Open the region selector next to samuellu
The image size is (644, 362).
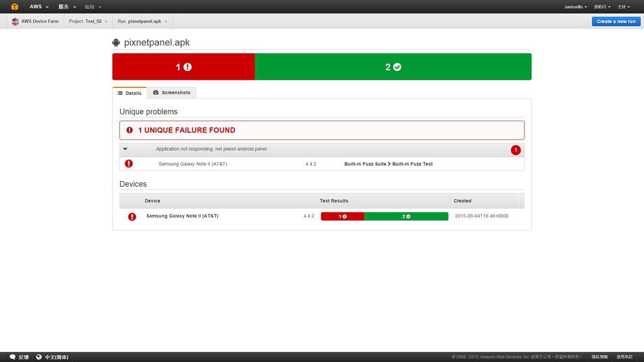pos(602,7)
